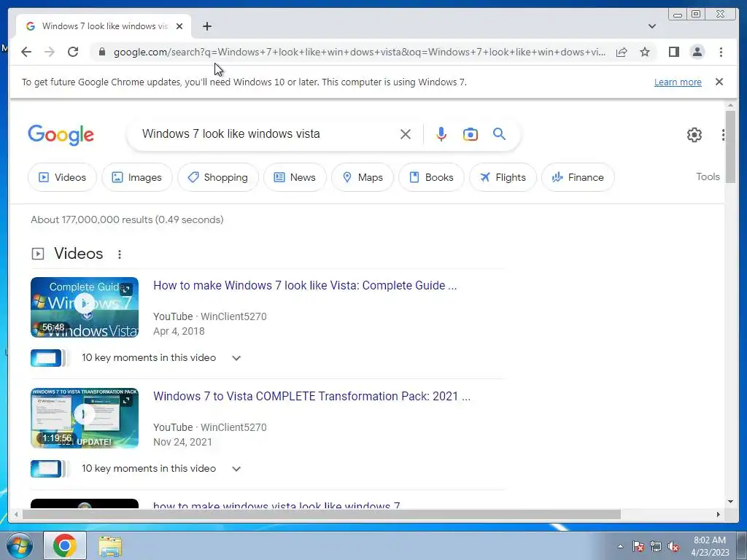747x560 pixels.
Task: Open the taskbar clock and date
Action: [x=710, y=546]
